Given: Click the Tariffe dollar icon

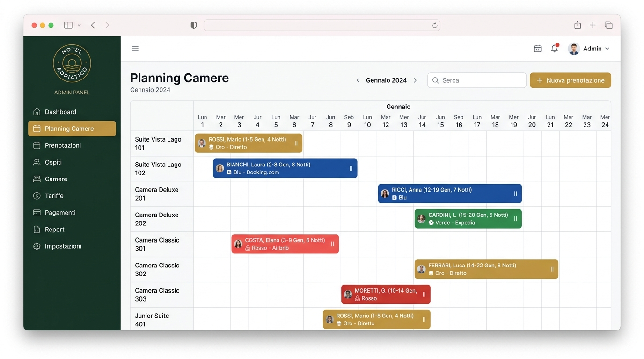Looking at the screenshot, I should tap(37, 196).
